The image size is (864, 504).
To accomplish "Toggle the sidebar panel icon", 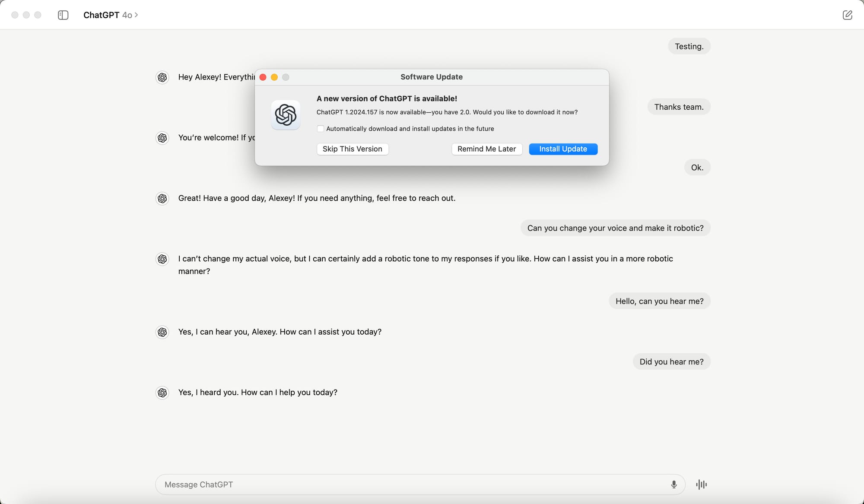I will point(63,15).
